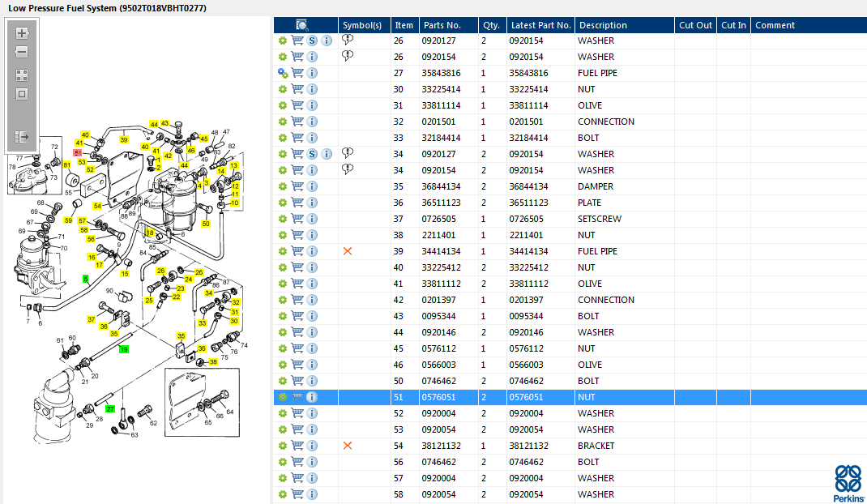Show info for item 58 WASHER 0920054
The height and width of the screenshot is (504, 867).
312,494
